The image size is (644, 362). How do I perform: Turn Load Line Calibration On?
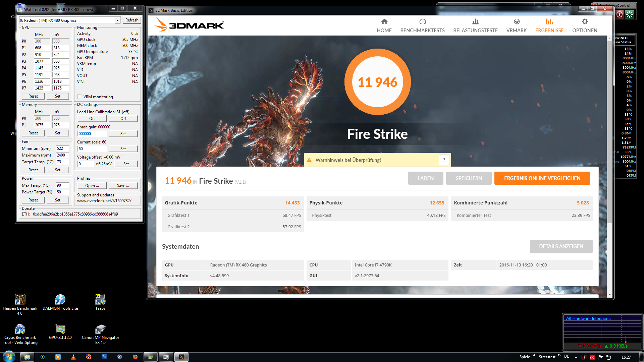(x=92, y=119)
